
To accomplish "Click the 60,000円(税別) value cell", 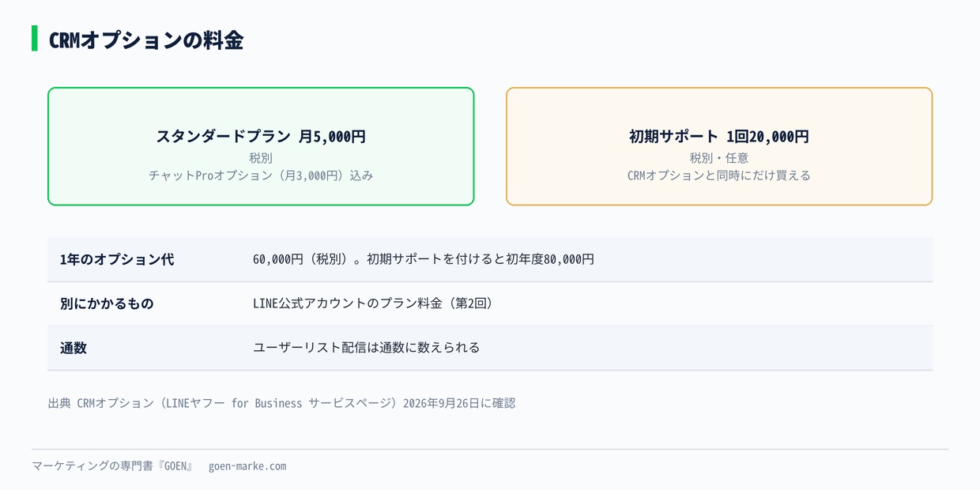I will pyautogui.click(x=424, y=259).
